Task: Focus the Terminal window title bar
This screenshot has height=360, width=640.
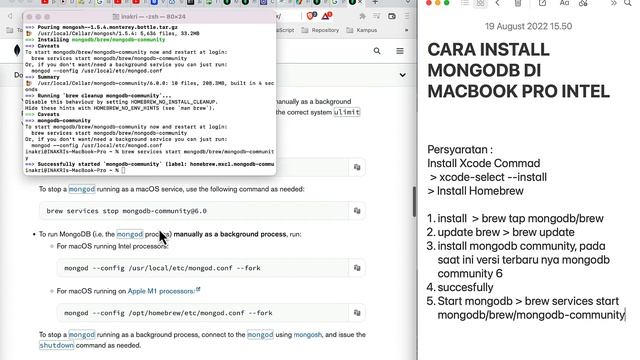Action: [149, 17]
